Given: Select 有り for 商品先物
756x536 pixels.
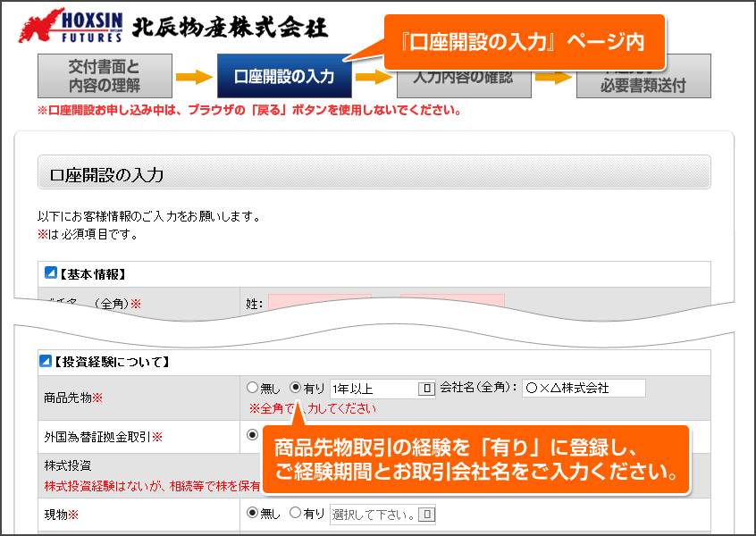Looking at the screenshot, I should [x=296, y=389].
